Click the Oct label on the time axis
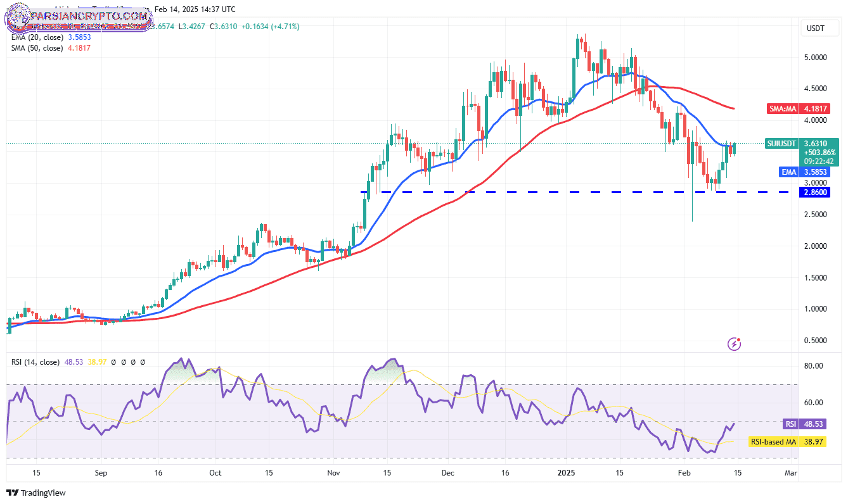This screenshot has width=848, height=504. click(x=215, y=472)
